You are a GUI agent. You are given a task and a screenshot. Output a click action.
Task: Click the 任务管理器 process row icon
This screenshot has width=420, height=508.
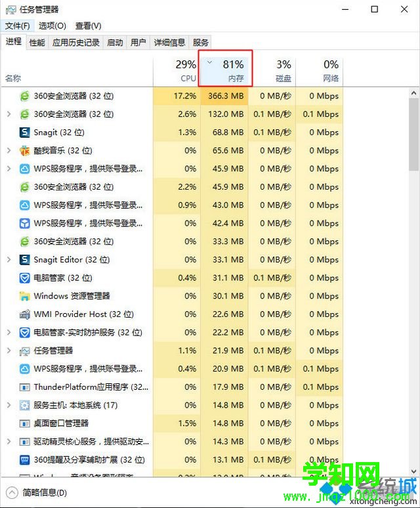(25, 350)
